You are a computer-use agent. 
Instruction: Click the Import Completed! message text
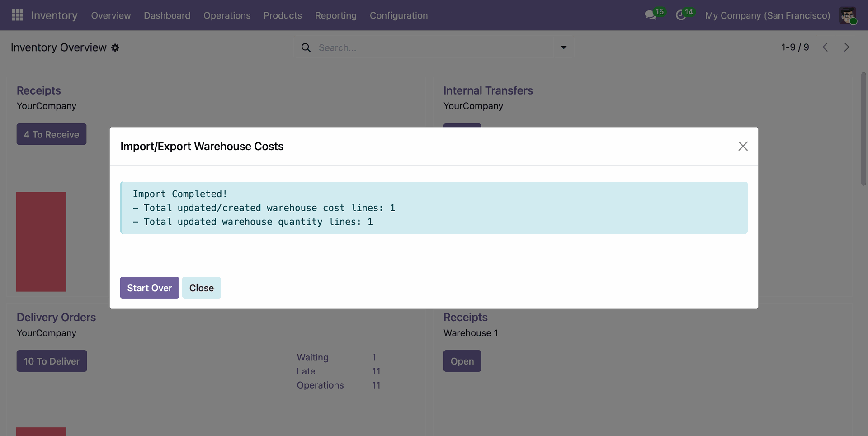[180, 194]
